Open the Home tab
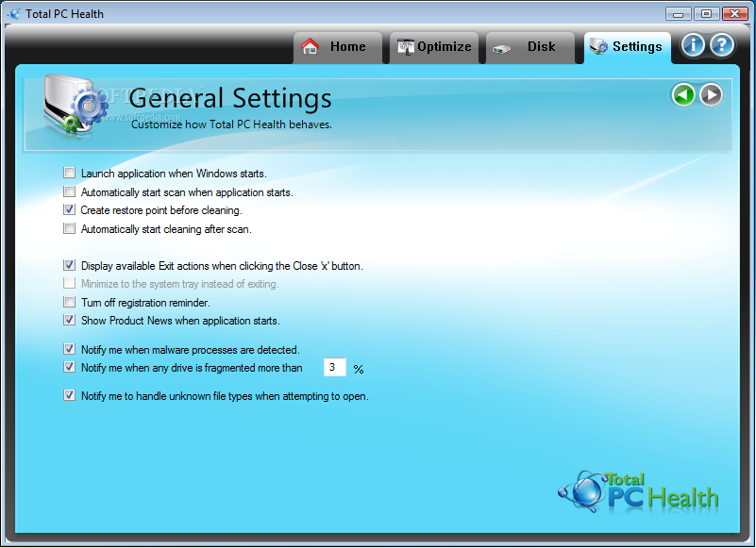Viewport: 756px width, 548px height. [x=338, y=47]
